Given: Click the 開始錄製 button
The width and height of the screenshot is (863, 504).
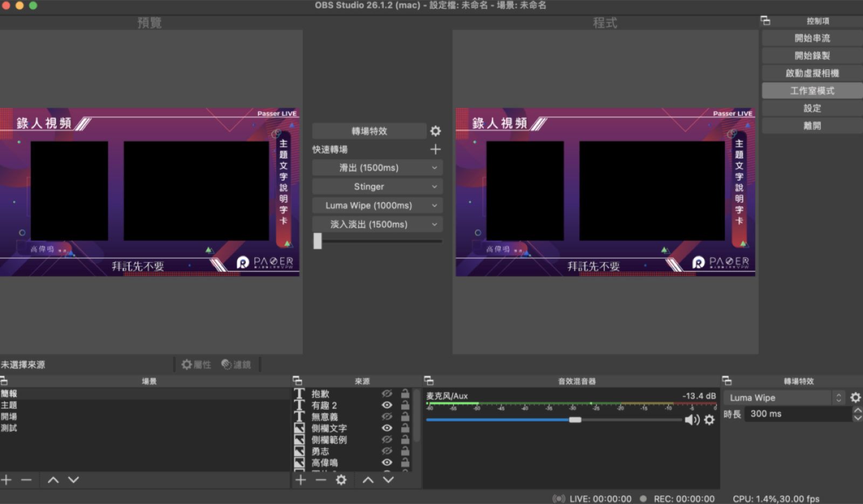Looking at the screenshot, I should (x=812, y=56).
